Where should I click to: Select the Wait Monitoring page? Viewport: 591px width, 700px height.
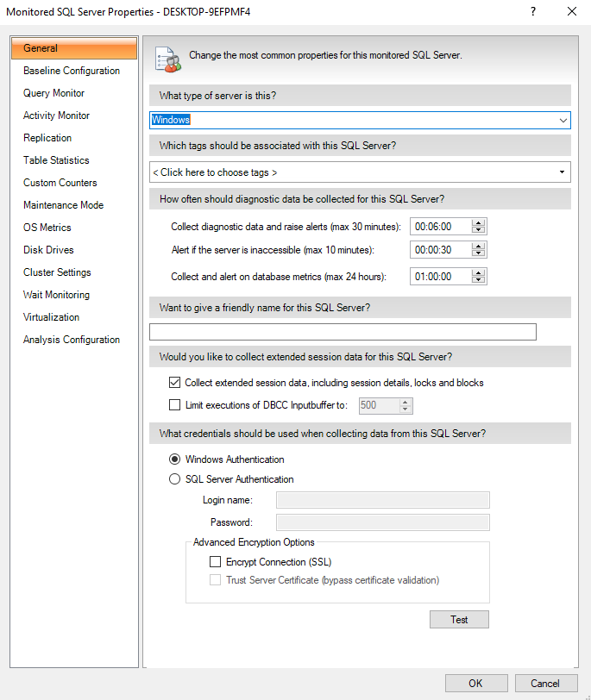point(56,295)
